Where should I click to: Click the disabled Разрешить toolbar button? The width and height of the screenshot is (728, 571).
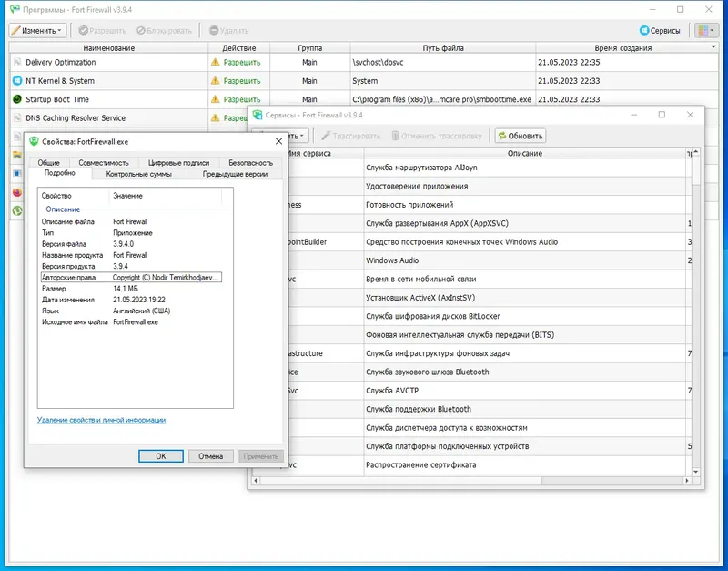tap(103, 31)
